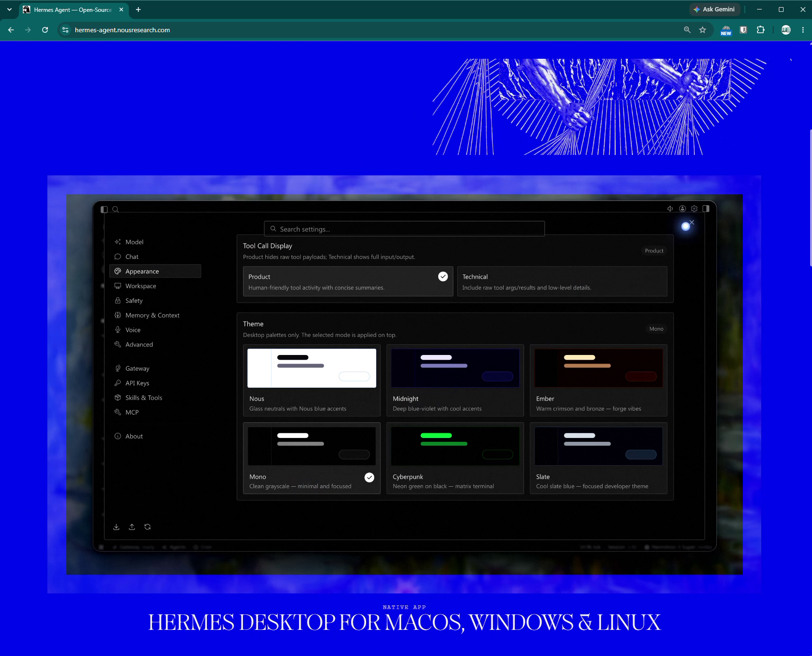
Task: Click the Chrome extensions puzzle icon
Action: [x=761, y=30]
